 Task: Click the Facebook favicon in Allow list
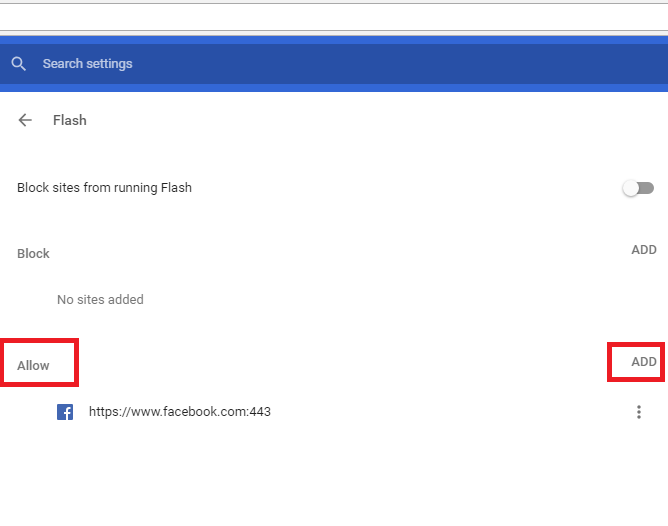tap(65, 412)
